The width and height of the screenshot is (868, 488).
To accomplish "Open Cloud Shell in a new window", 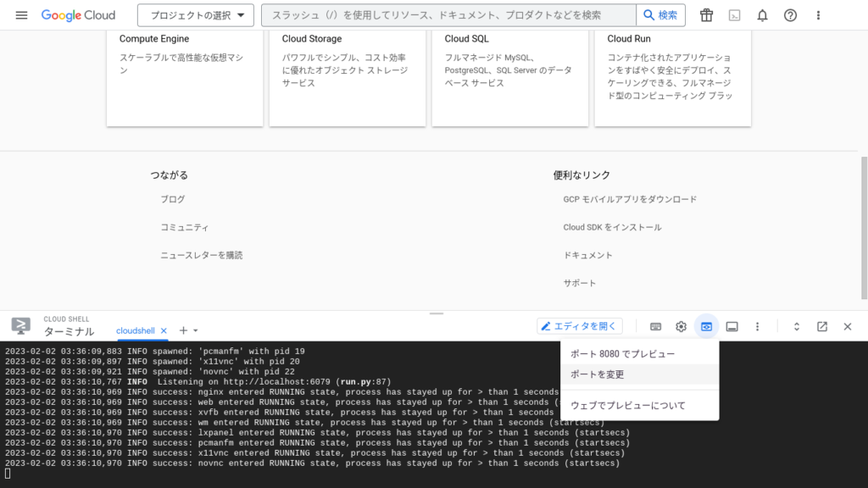I will click(821, 326).
